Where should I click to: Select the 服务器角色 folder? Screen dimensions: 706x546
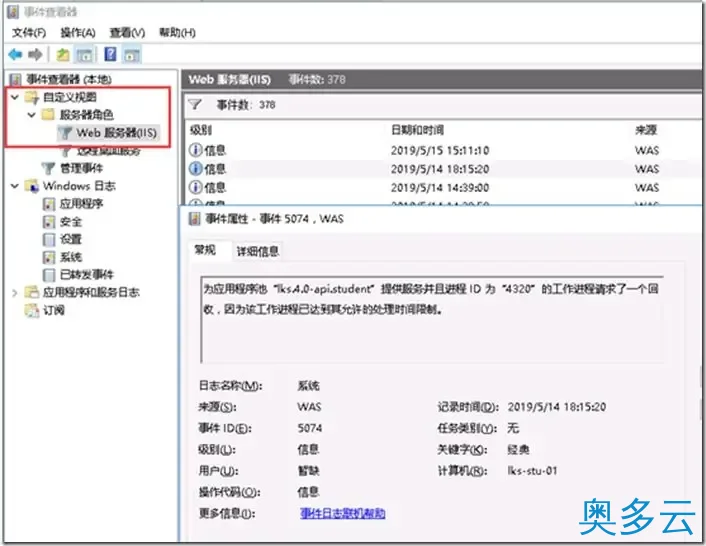tap(86, 115)
